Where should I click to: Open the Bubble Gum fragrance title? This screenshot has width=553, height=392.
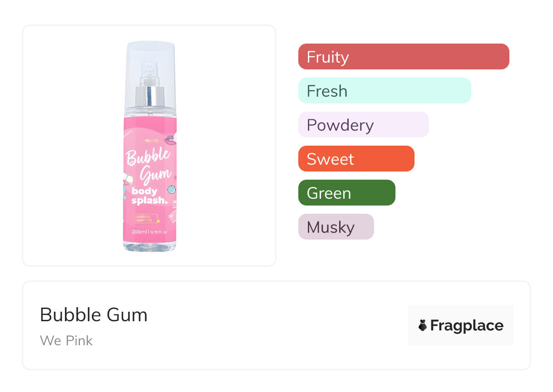point(94,314)
